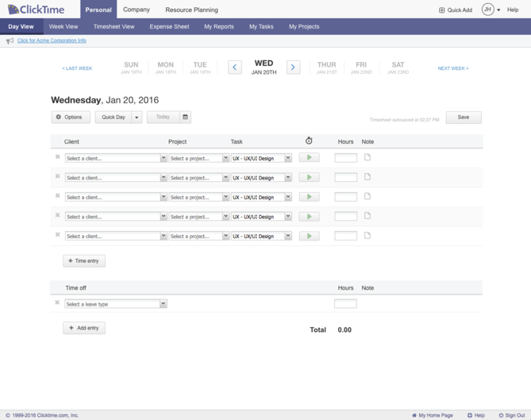Click Add entry under Time off
Image resolution: width=531 pixels, height=420 pixels.
click(x=84, y=328)
